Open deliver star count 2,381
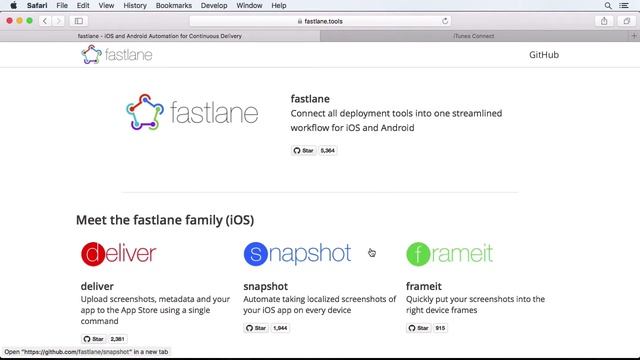The height and width of the screenshot is (360, 640). 118,339
